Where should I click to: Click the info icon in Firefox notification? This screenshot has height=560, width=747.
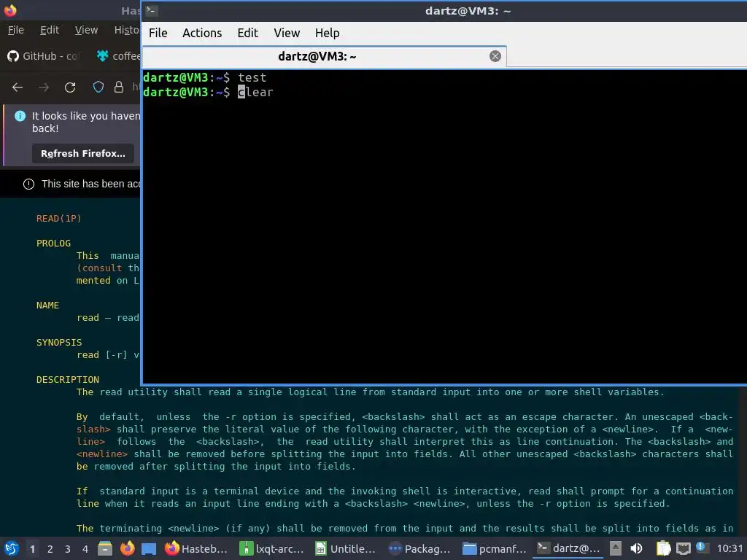(20, 116)
